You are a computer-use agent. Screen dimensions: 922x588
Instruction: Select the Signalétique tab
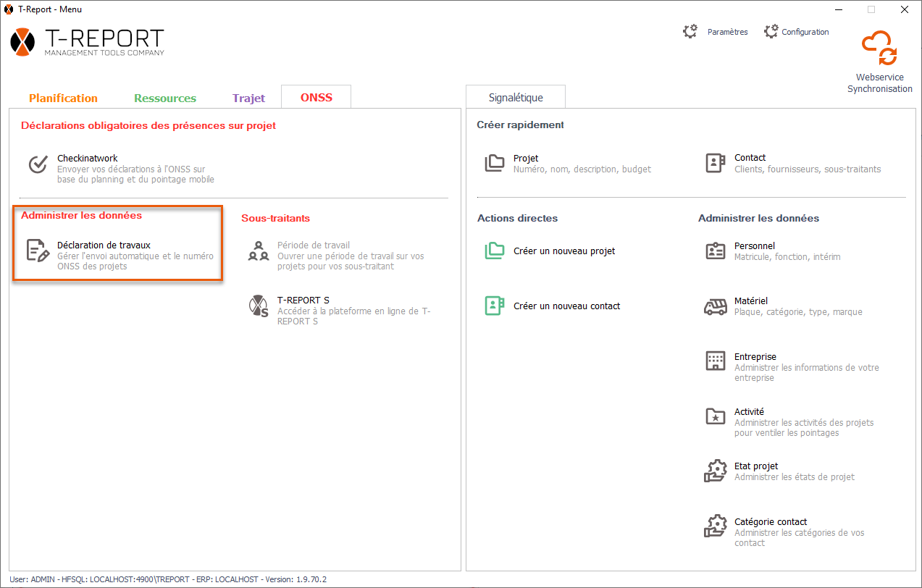[516, 98]
